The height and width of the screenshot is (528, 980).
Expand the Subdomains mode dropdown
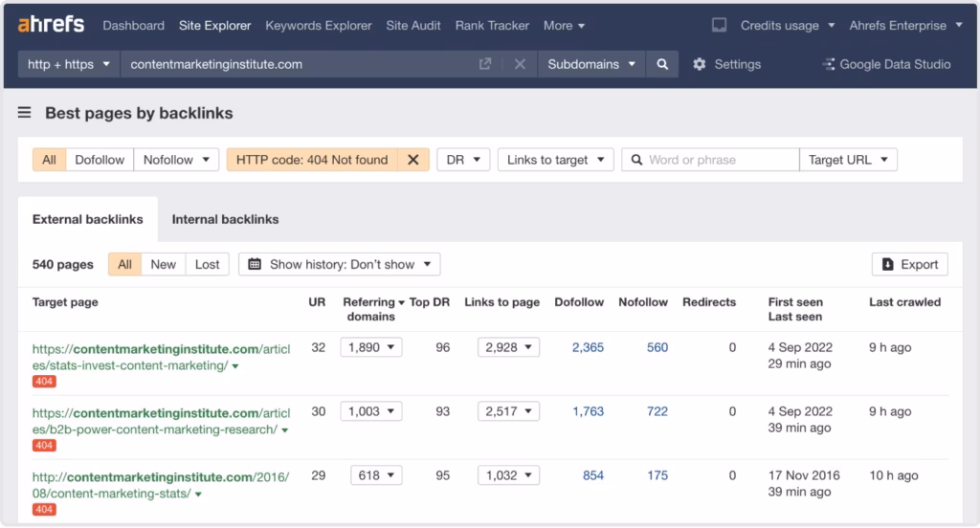point(590,64)
